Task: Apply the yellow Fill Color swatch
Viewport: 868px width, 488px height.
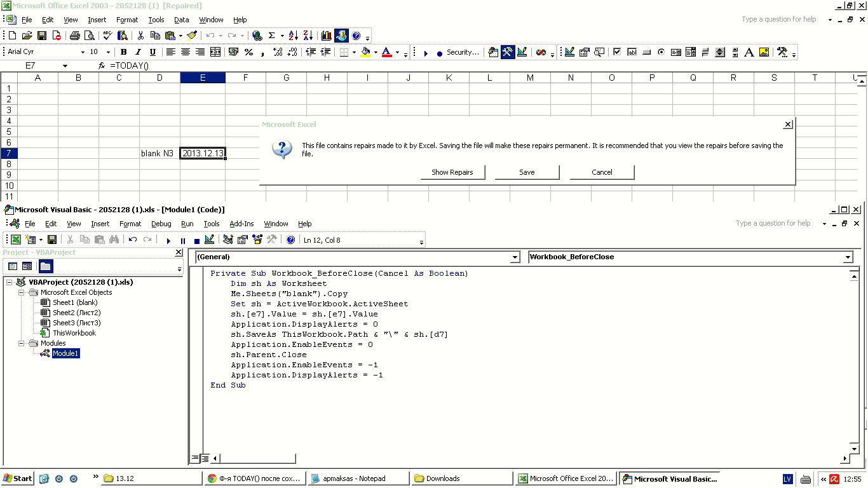Action: click(x=365, y=52)
